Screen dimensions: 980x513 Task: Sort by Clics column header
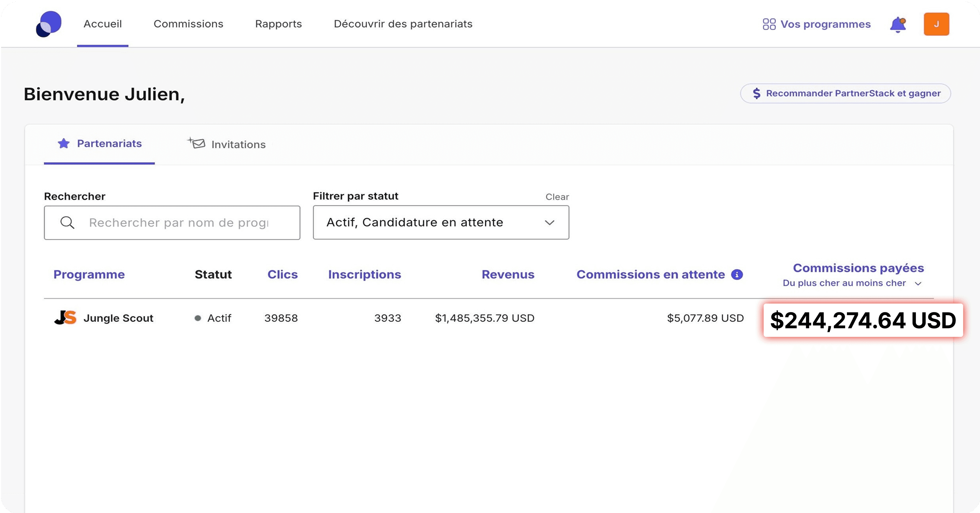(x=282, y=275)
